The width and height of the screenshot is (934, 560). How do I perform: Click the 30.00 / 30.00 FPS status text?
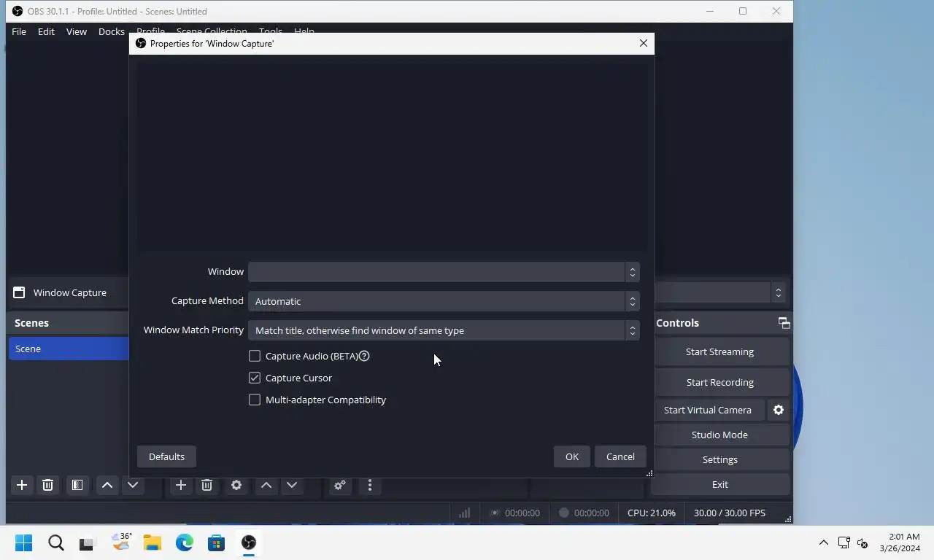(730, 513)
